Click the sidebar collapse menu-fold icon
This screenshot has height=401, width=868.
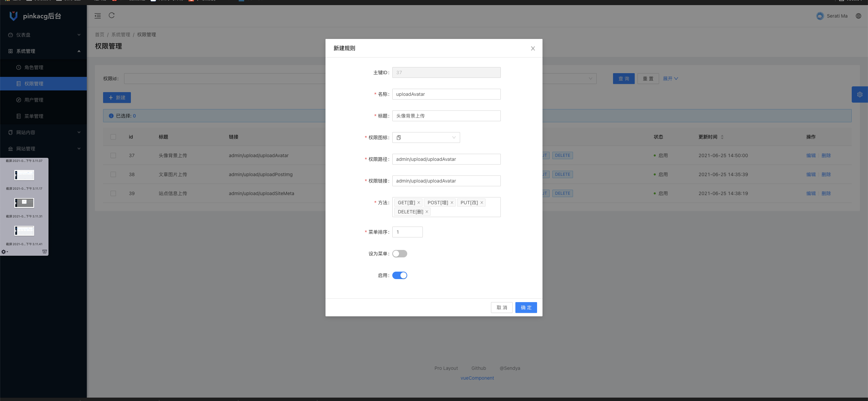click(98, 16)
